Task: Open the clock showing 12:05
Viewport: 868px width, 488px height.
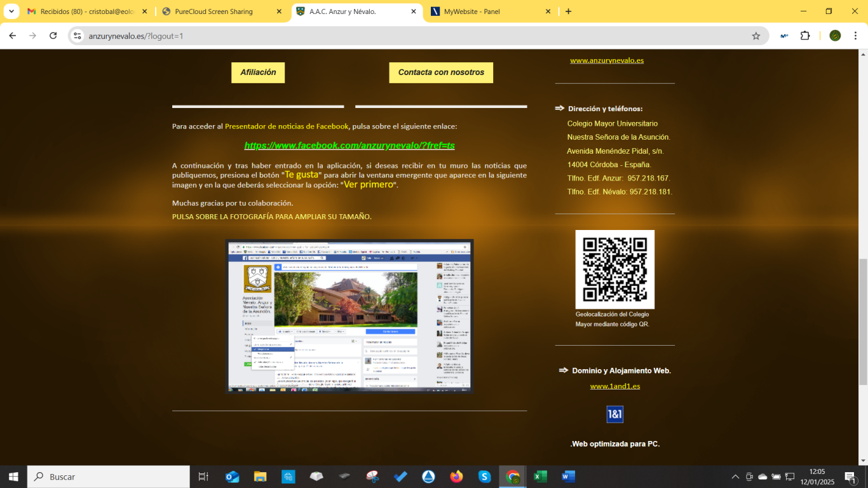Action: pos(817,477)
